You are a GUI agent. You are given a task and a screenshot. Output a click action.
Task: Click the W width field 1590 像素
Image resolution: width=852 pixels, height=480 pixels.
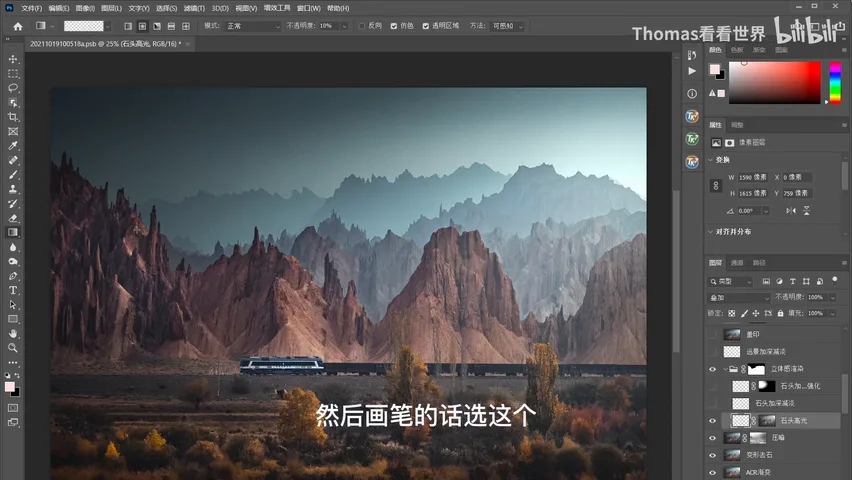753,177
